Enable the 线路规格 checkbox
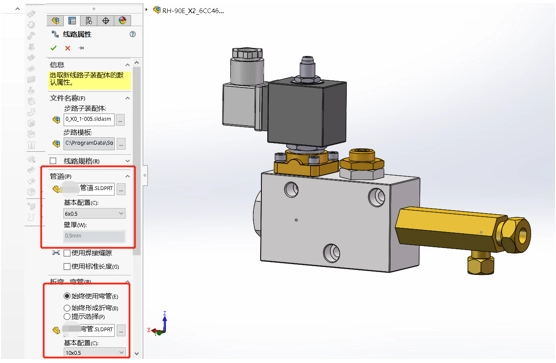Image resolution: width=556 pixels, height=363 pixels. (x=53, y=161)
